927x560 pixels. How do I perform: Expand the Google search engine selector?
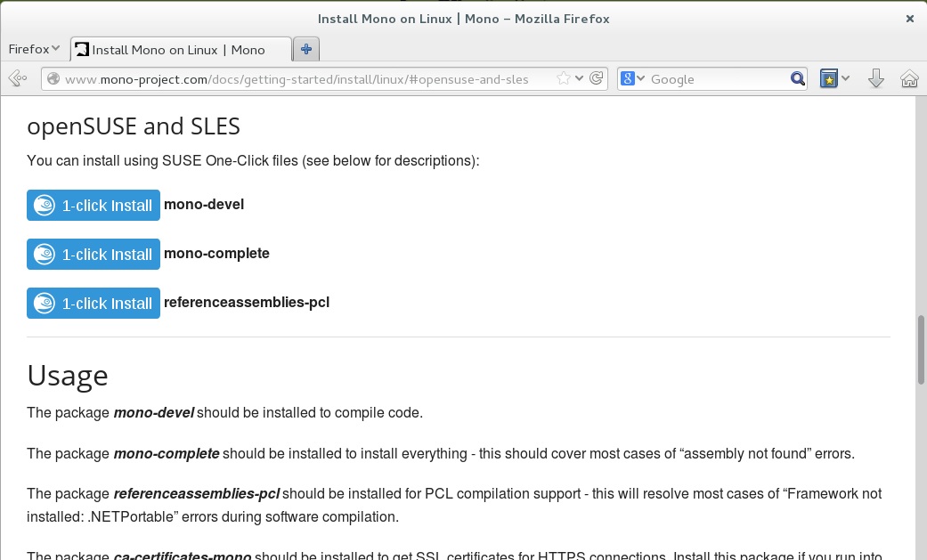click(x=632, y=79)
